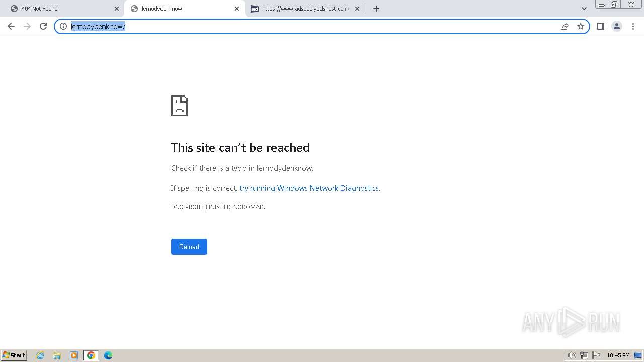644x362 pixels.
Task: Open Action Center flag icon
Action: pos(596,355)
